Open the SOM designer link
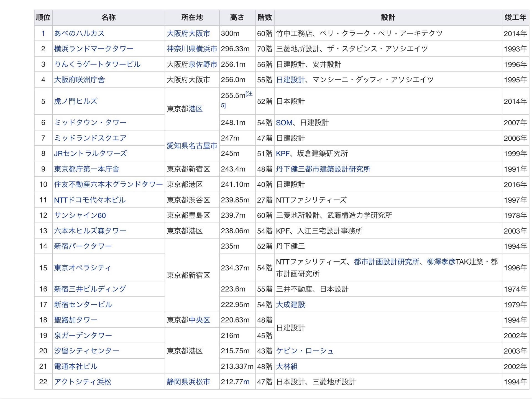Viewport: 532px width, 399px height. (284, 123)
